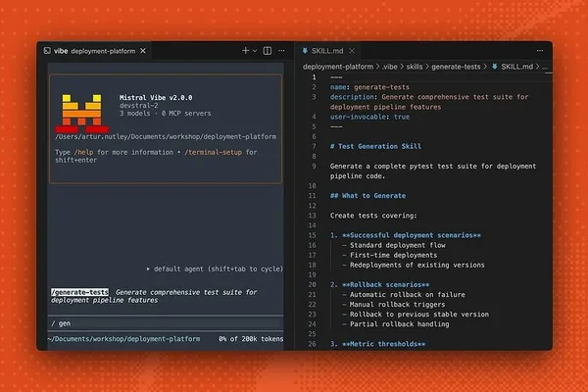Click the /terminal-setup command text
Image resolution: width=588 pixels, height=392 pixels.
[x=213, y=152]
